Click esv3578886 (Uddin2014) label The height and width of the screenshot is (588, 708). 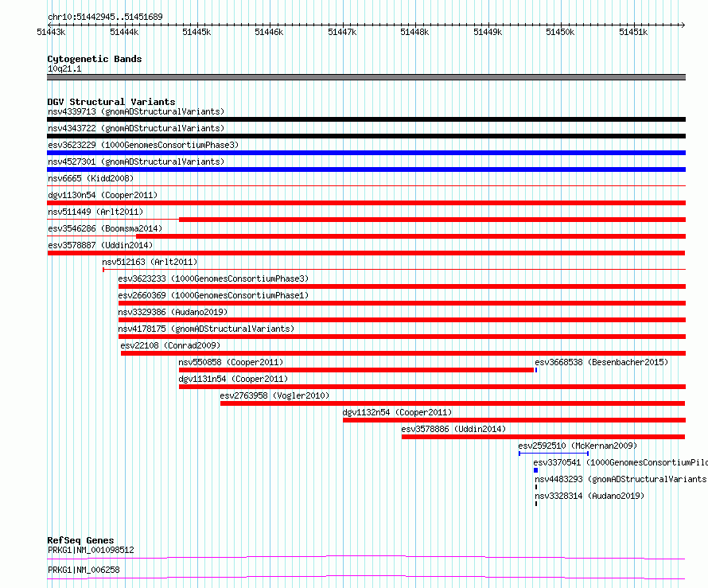point(453,429)
